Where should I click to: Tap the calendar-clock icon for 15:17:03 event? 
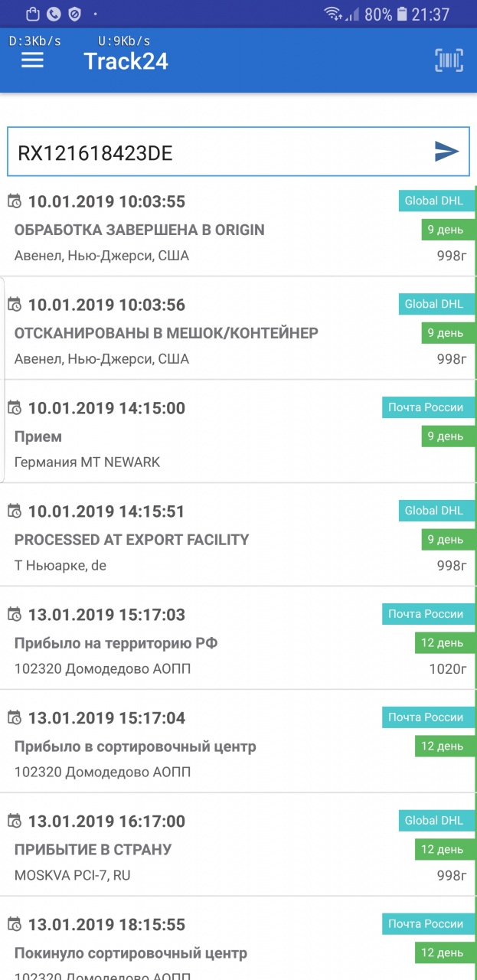pyautogui.click(x=15, y=615)
